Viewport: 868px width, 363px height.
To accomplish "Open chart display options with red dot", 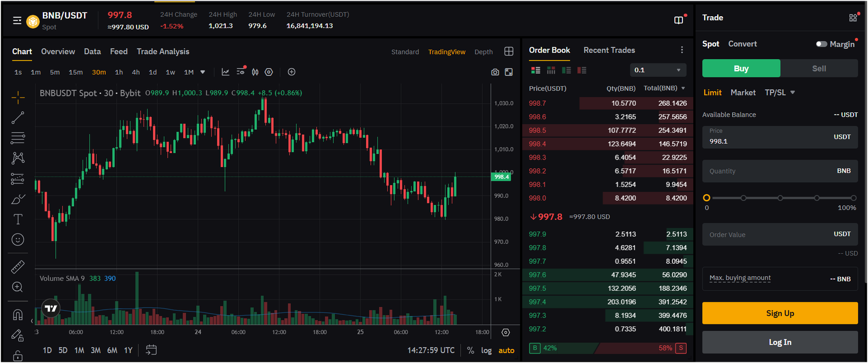I will tap(241, 72).
